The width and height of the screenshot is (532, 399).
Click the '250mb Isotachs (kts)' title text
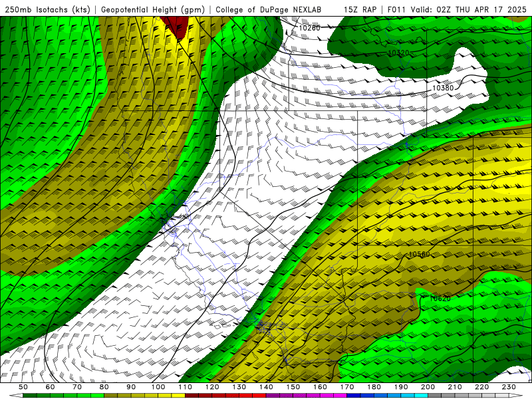pos(47,9)
